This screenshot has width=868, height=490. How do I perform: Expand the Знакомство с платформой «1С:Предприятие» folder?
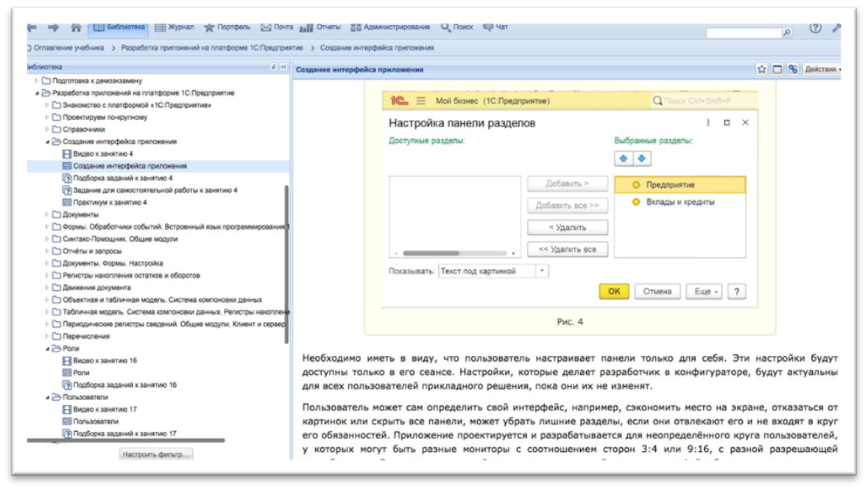point(47,105)
